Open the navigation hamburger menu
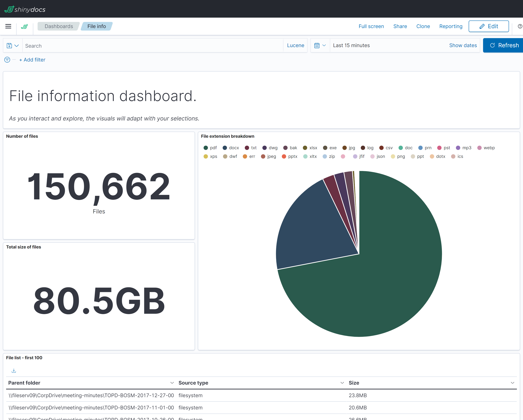Viewport: 523px width, 420px height. tap(8, 26)
